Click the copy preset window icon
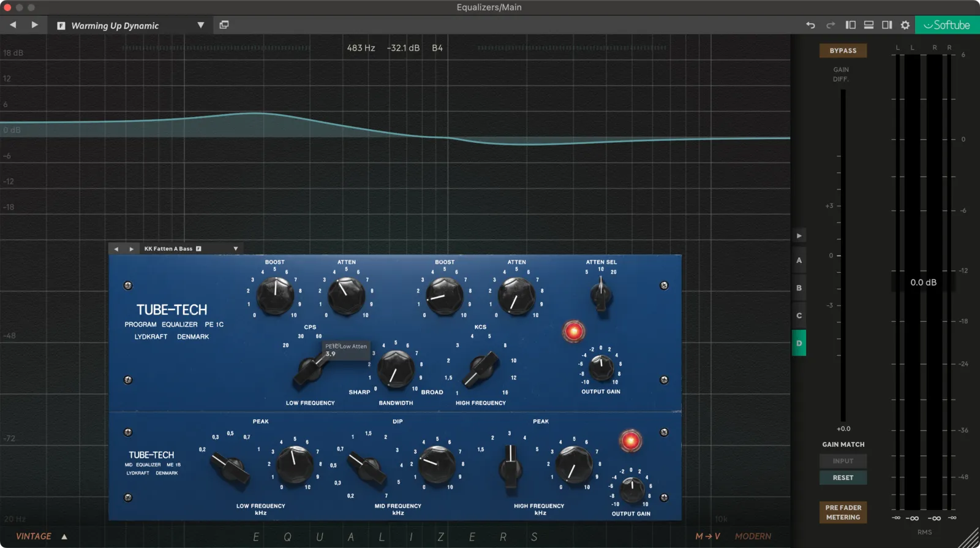The height and width of the screenshot is (548, 980). (x=224, y=25)
